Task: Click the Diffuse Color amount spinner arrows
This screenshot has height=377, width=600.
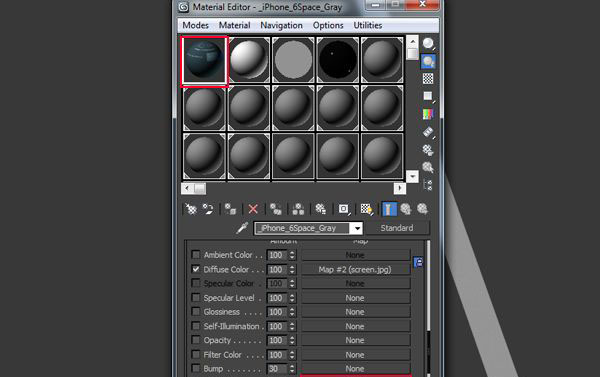Action: point(292,269)
